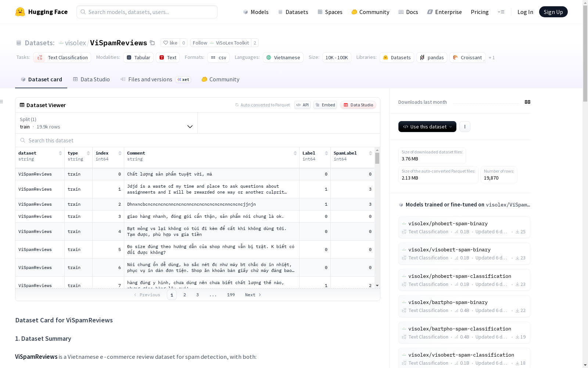Viewport: 588px width, 368px height.
Task: Open the visolex organization link
Action: (x=75, y=43)
